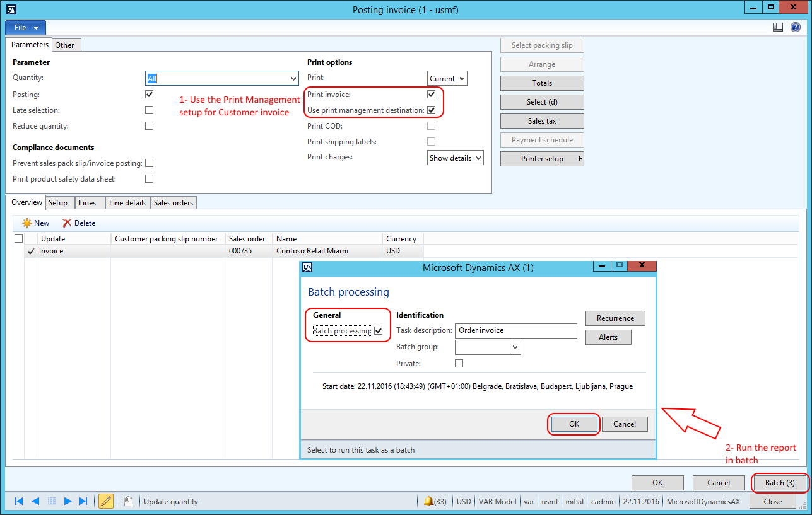Screen dimensions: 812x515
Task: Click sales order 000735 cell
Action: click(249, 251)
